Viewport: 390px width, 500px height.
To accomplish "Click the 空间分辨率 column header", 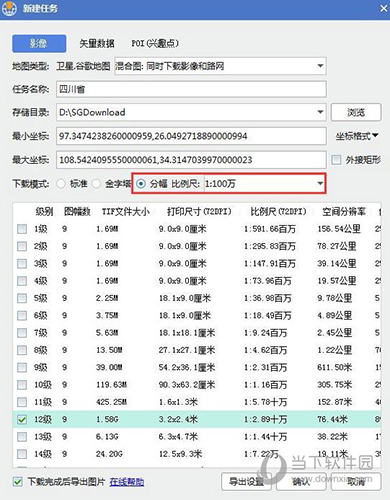I will tap(344, 211).
